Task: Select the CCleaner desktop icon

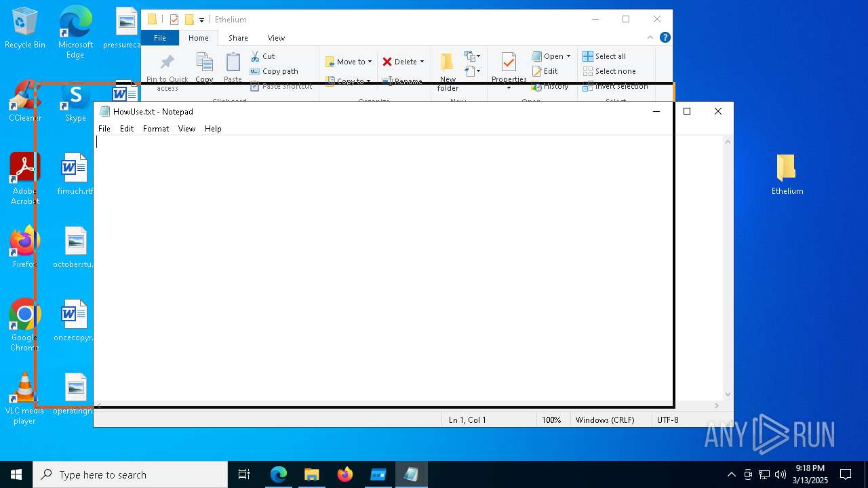Action: (x=24, y=102)
